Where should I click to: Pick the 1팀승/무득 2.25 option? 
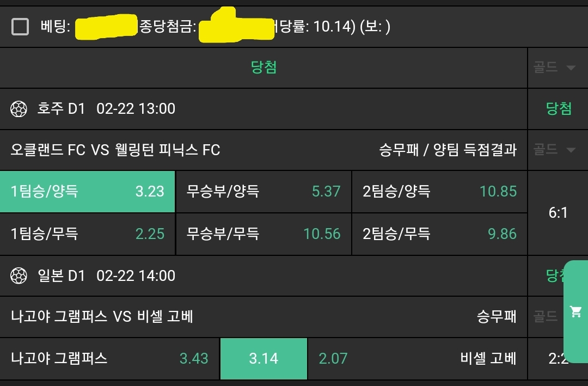click(88, 234)
